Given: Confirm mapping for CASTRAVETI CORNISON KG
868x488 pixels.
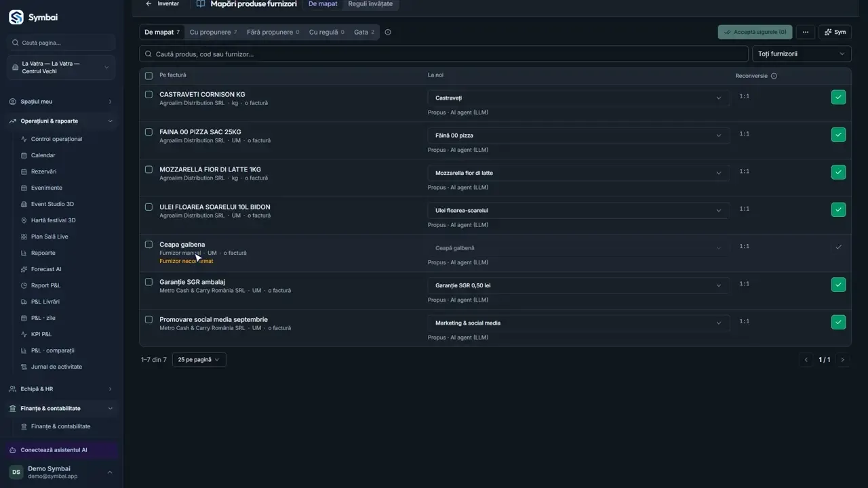Looking at the screenshot, I should click(x=838, y=98).
